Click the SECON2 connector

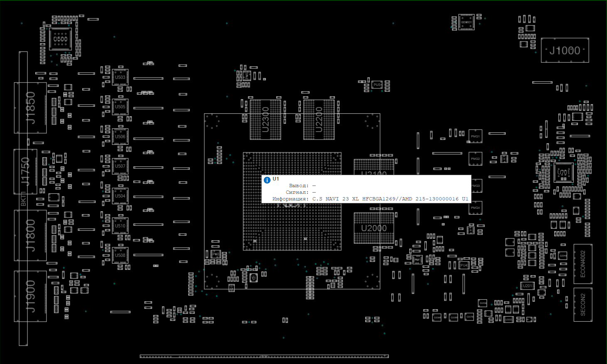point(583,305)
